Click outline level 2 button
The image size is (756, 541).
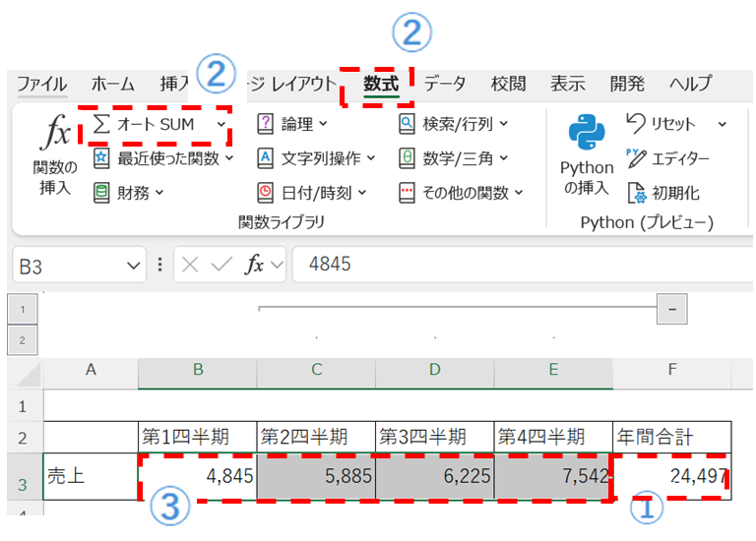tap(22, 340)
